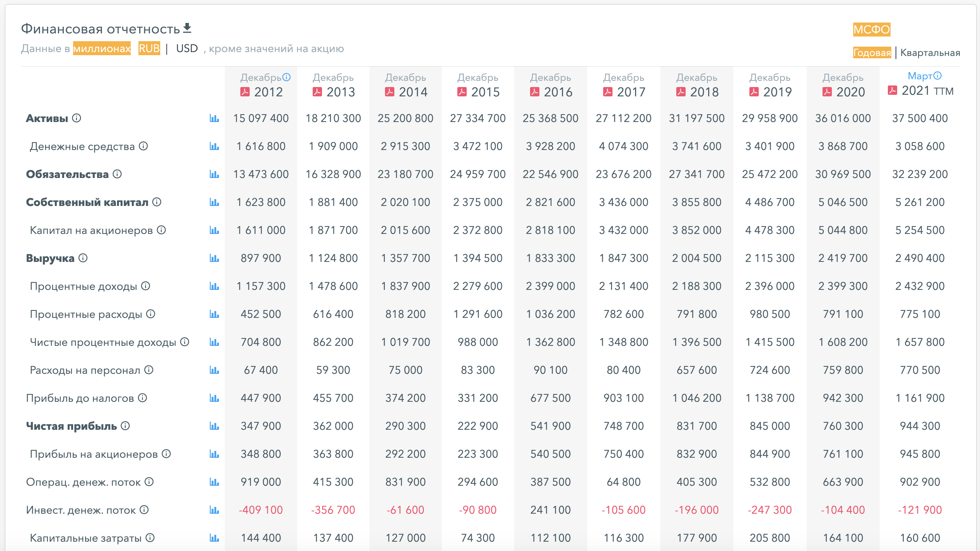Select the Чистая прибыль value 944 300

(920, 426)
